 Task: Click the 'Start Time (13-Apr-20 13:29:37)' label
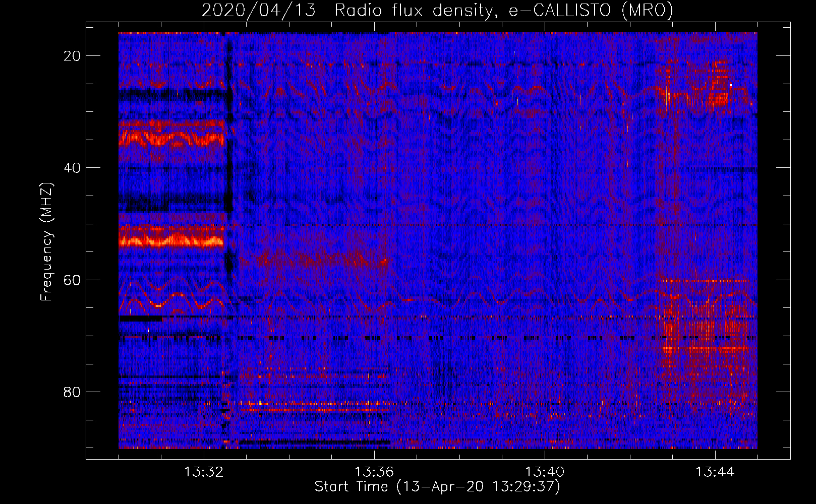coord(437,487)
